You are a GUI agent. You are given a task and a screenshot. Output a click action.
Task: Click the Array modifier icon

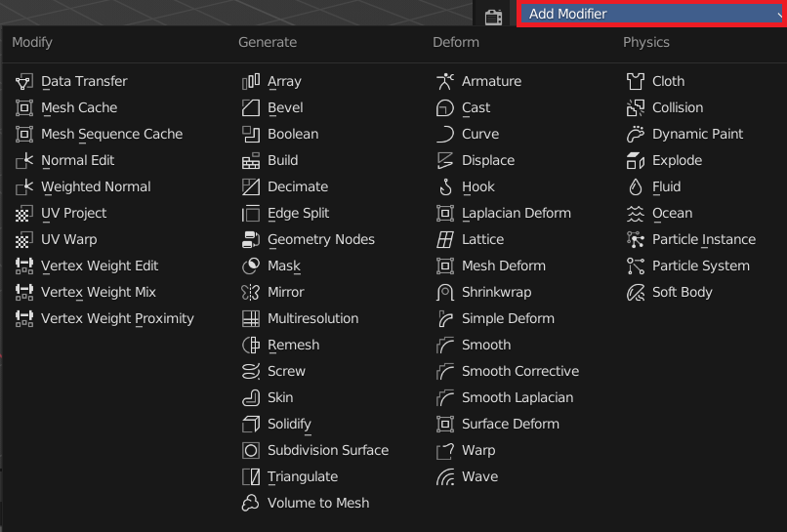[x=251, y=82]
